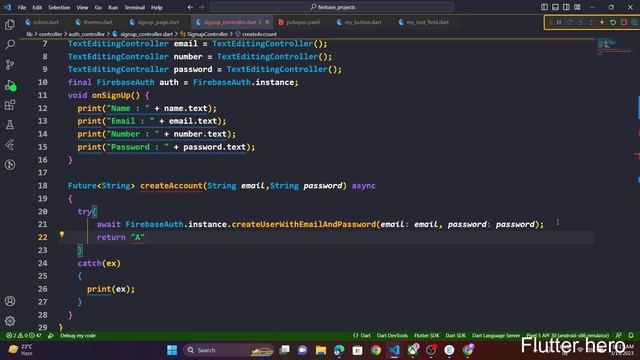Click Flutter SDK in status bar
The width and height of the screenshot is (640, 360).
pos(427,336)
